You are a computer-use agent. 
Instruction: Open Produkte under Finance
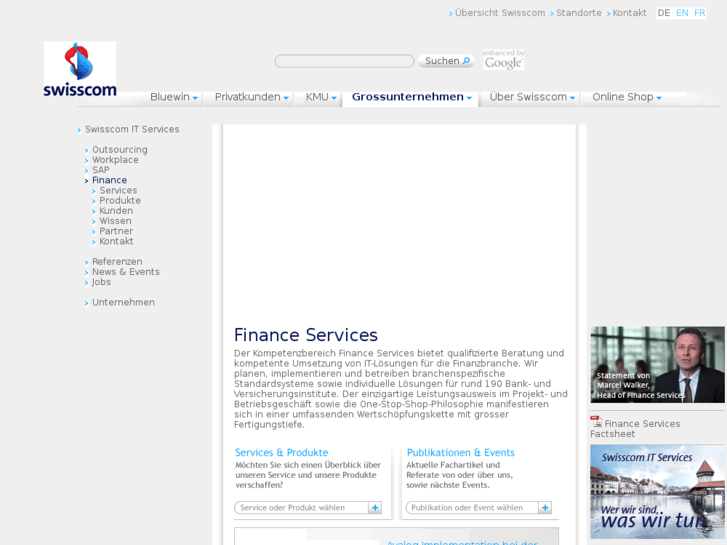[x=120, y=201]
